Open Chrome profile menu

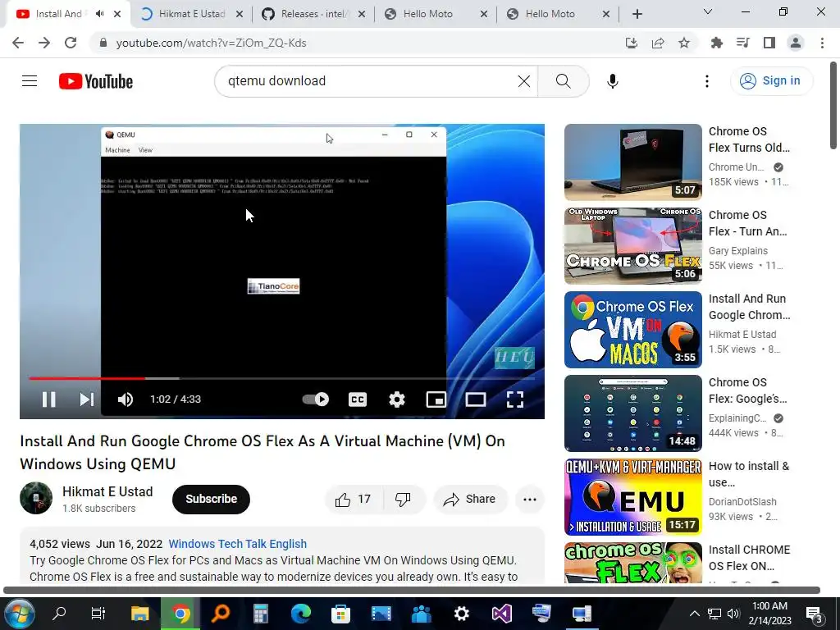796,43
